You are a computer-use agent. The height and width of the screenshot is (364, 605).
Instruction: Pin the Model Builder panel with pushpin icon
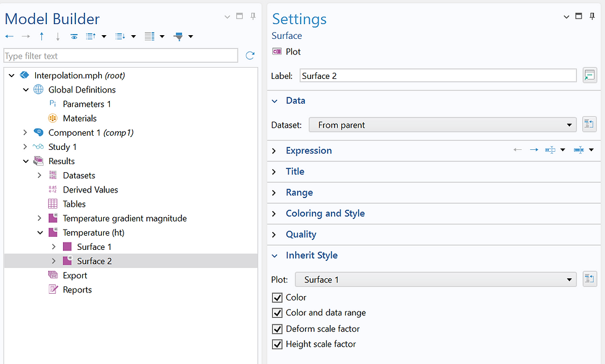click(252, 16)
